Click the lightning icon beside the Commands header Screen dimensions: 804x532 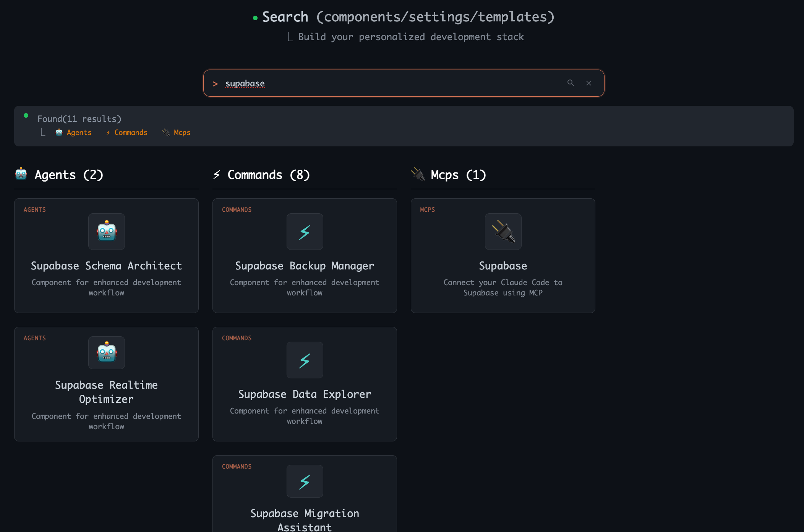pyautogui.click(x=216, y=174)
